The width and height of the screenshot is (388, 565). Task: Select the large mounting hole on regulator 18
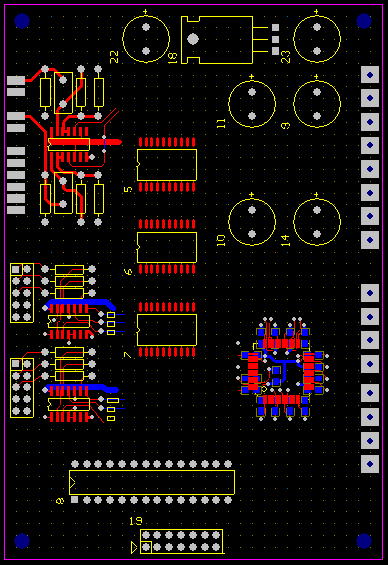[x=193, y=39]
